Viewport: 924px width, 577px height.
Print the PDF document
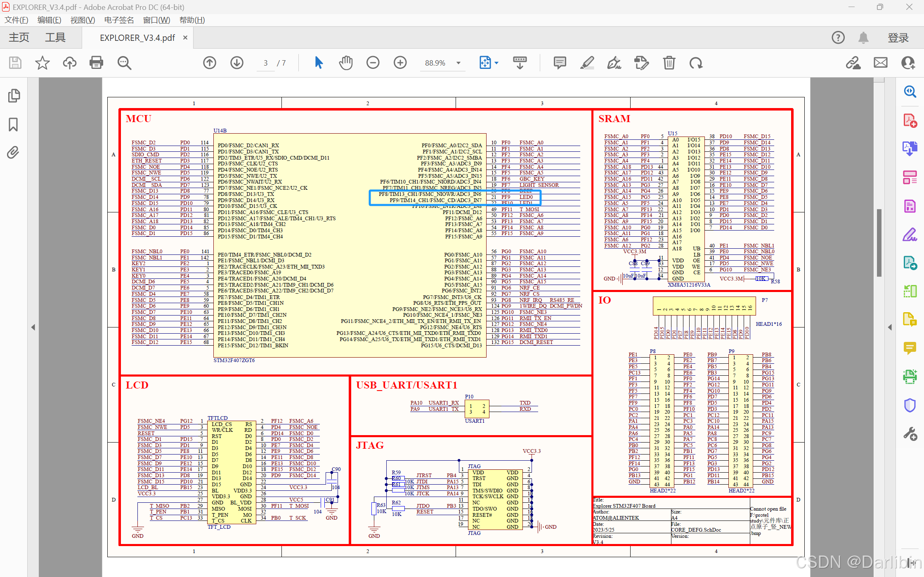coord(96,63)
